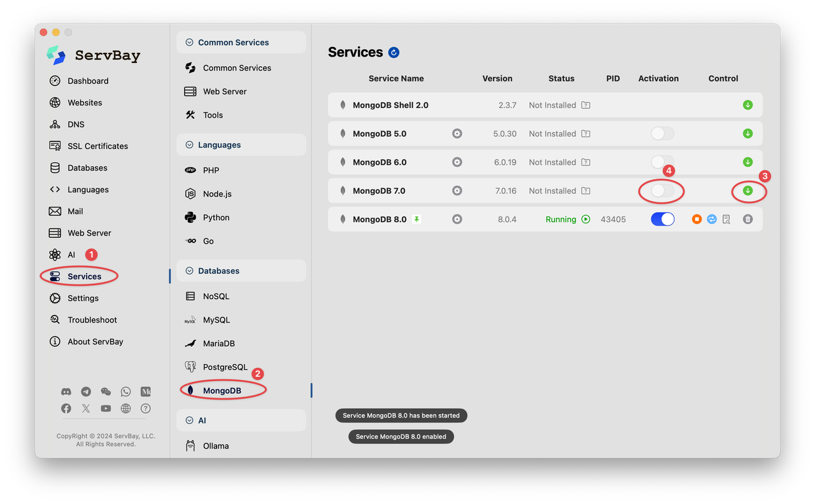Open the website globe icon
Viewport: 815px width, 504px height.
point(125,409)
